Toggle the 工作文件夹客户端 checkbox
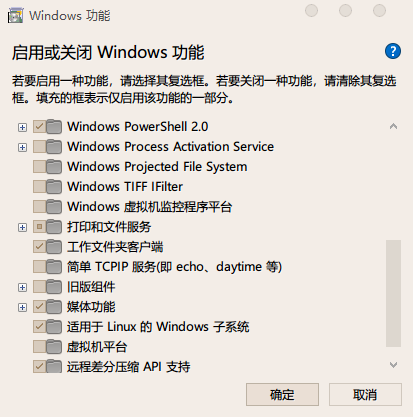The image size is (413, 417). coord(39,247)
